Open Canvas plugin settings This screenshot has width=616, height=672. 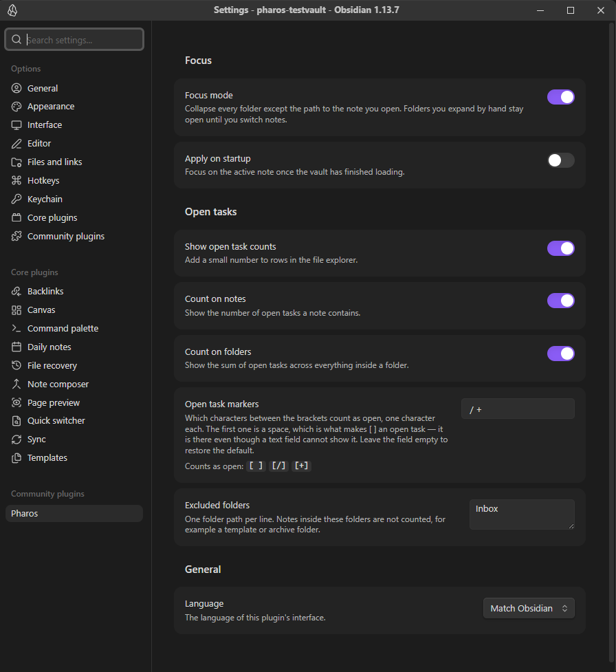(x=74, y=310)
